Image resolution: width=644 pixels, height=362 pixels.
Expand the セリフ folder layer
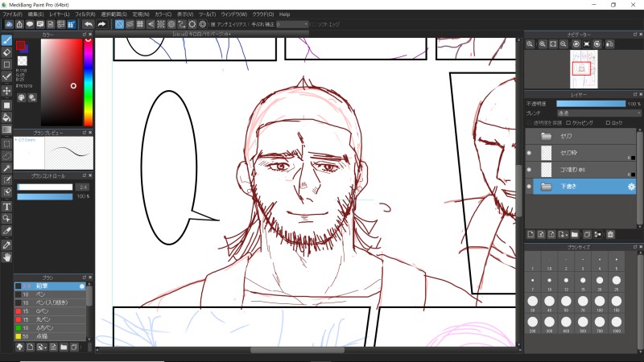[546, 136]
